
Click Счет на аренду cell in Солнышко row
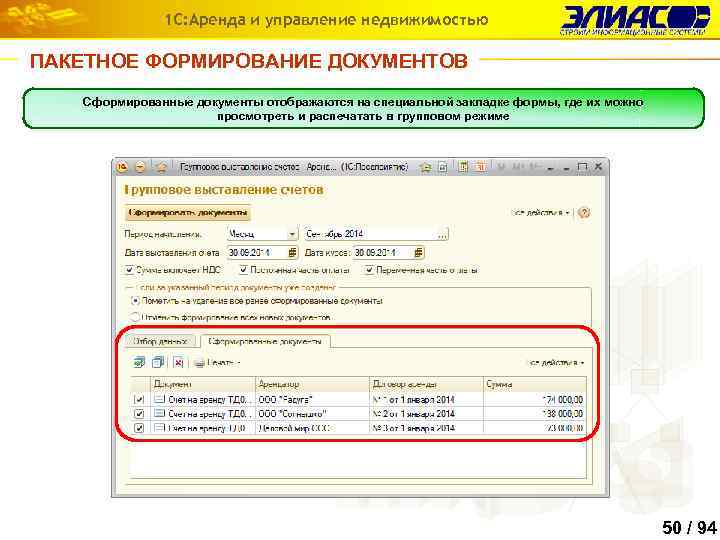[203, 414]
